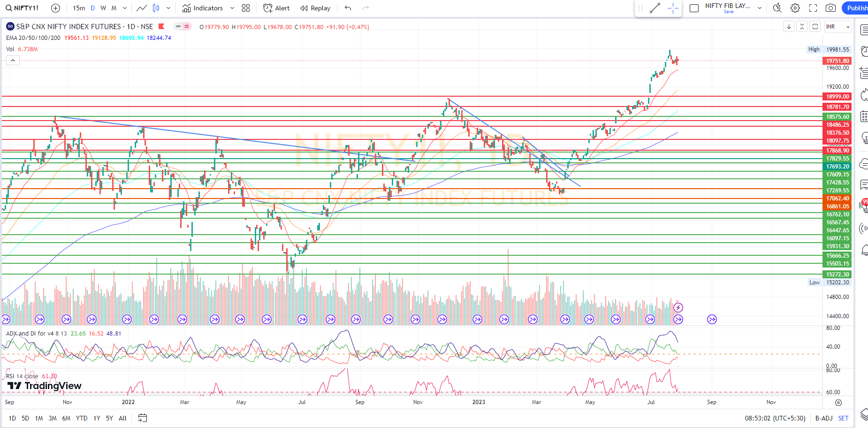This screenshot has width=868, height=428.
Task: Expand the time interval dropdown chevron
Action: [125, 8]
